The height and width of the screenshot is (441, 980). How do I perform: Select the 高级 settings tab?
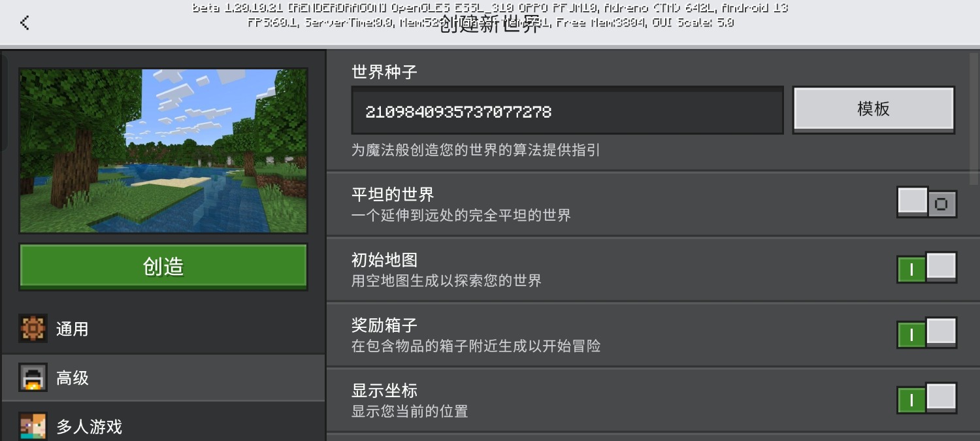pos(163,378)
